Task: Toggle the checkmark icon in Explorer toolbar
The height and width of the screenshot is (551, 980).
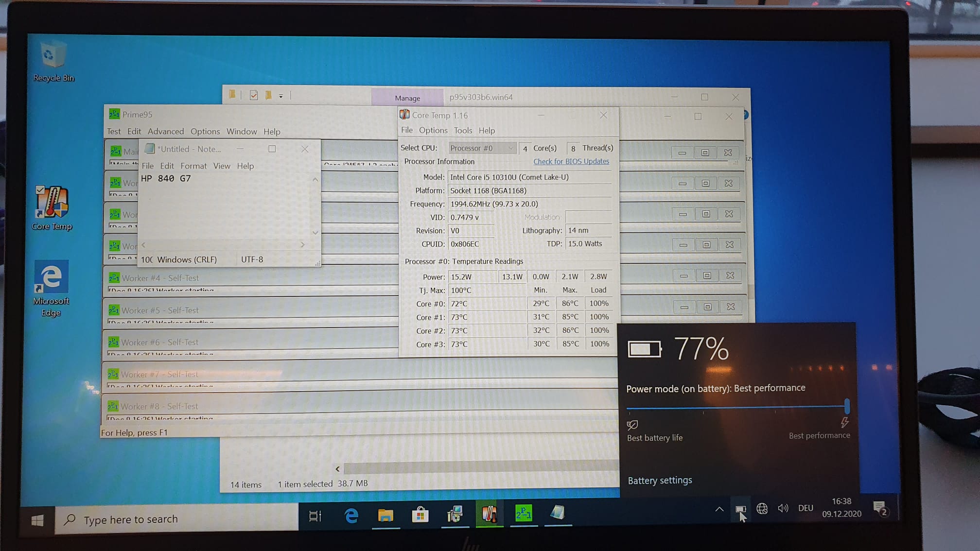Action: (254, 95)
